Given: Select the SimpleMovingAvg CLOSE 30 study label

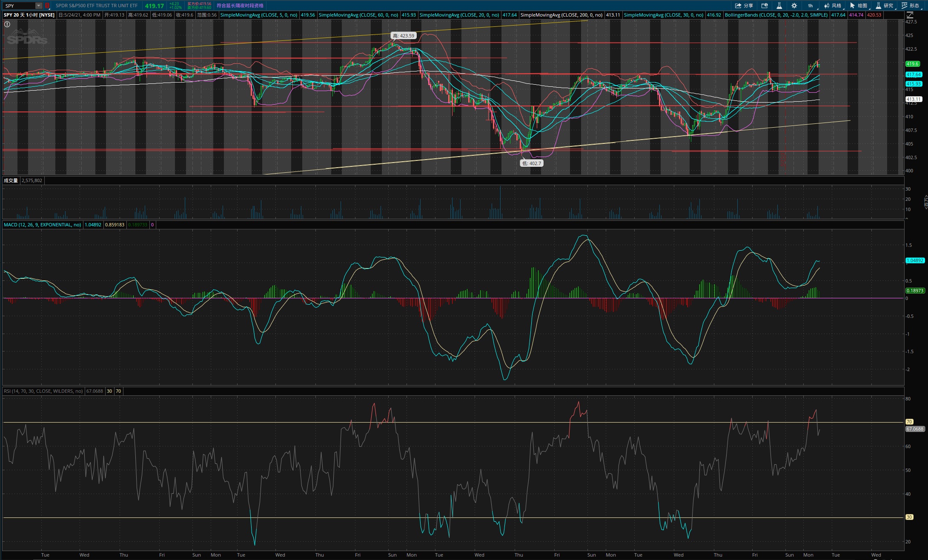Looking at the screenshot, I should [x=664, y=15].
